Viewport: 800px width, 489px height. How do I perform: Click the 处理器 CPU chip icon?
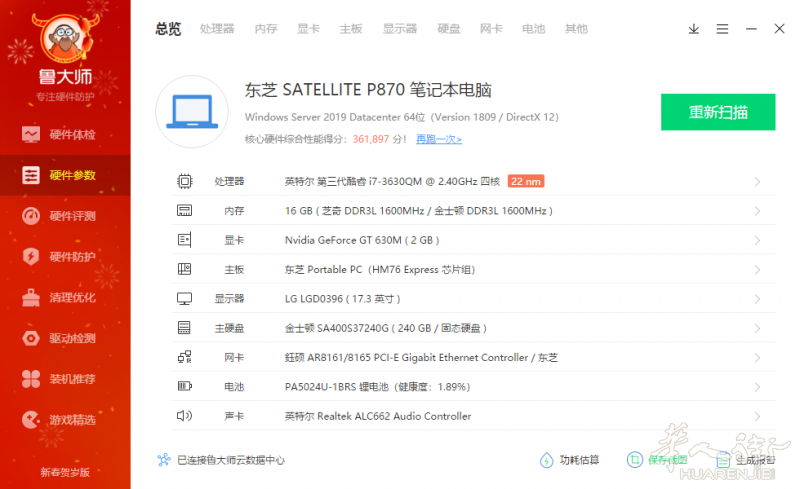185,181
